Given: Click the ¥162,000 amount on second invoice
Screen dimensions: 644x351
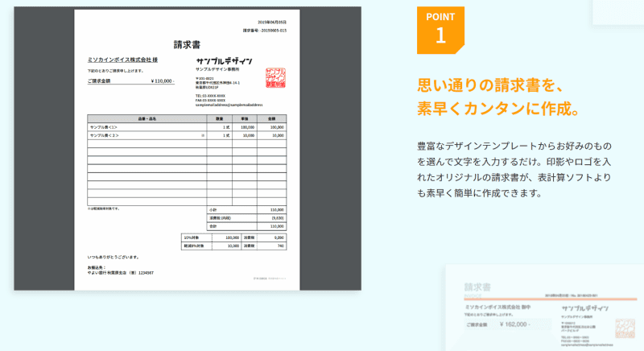Looking at the screenshot, I should tap(515, 324).
